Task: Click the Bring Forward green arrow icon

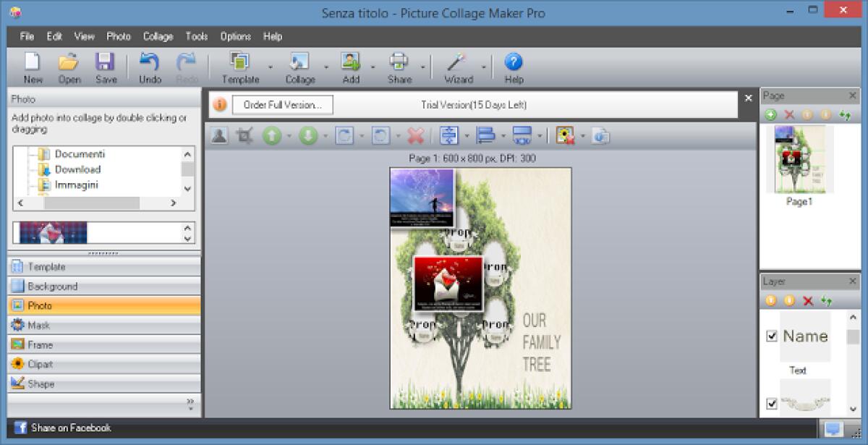Action: (273, 135)
